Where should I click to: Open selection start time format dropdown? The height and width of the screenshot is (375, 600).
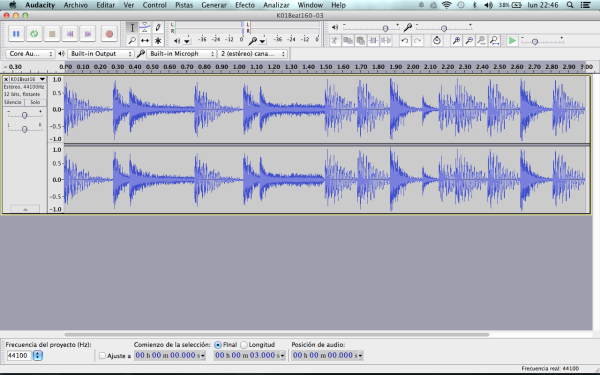tap(203, 356)
